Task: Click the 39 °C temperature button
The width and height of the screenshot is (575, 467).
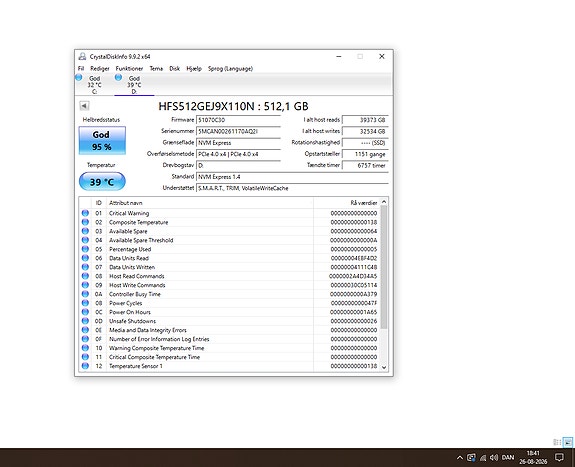Action: click(102, 182)
